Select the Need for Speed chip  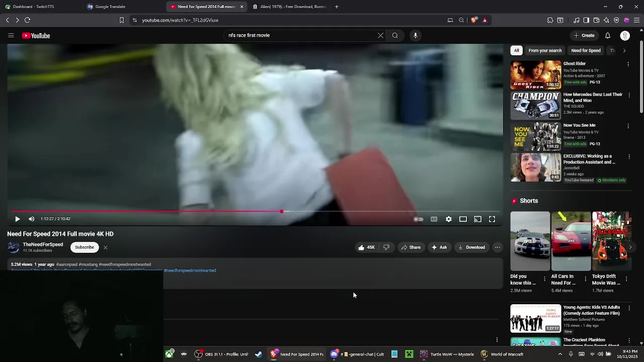coord(586,50)
